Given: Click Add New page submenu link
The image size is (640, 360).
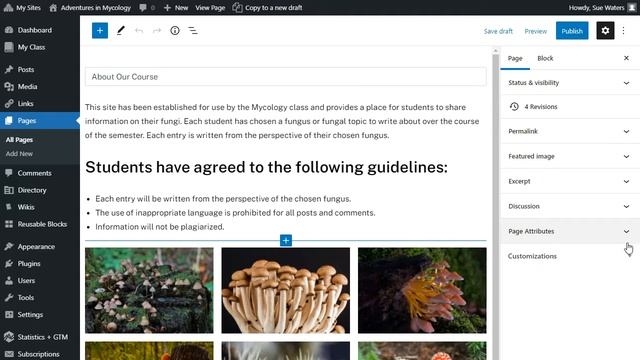Looking at the screenshot, I should click(19, 154).
